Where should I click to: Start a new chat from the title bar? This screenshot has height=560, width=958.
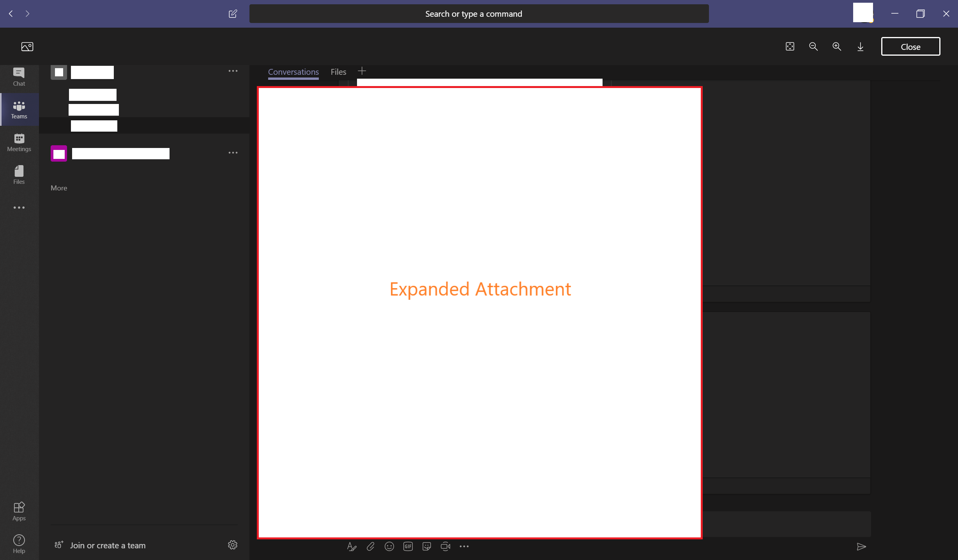pos(233,14)
